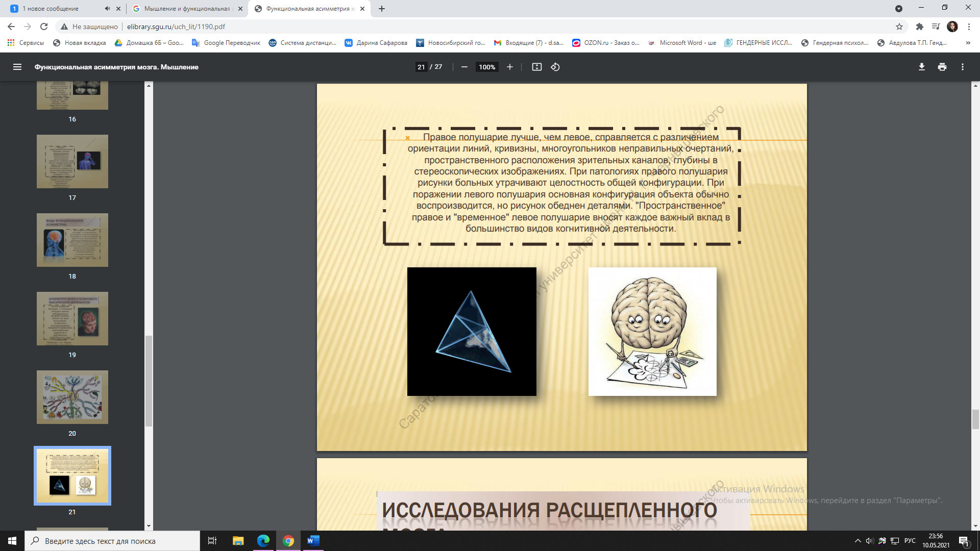The image size is (980, 551).
Task: Select page 21 thumbnail
Action: (x=72, y=476)
